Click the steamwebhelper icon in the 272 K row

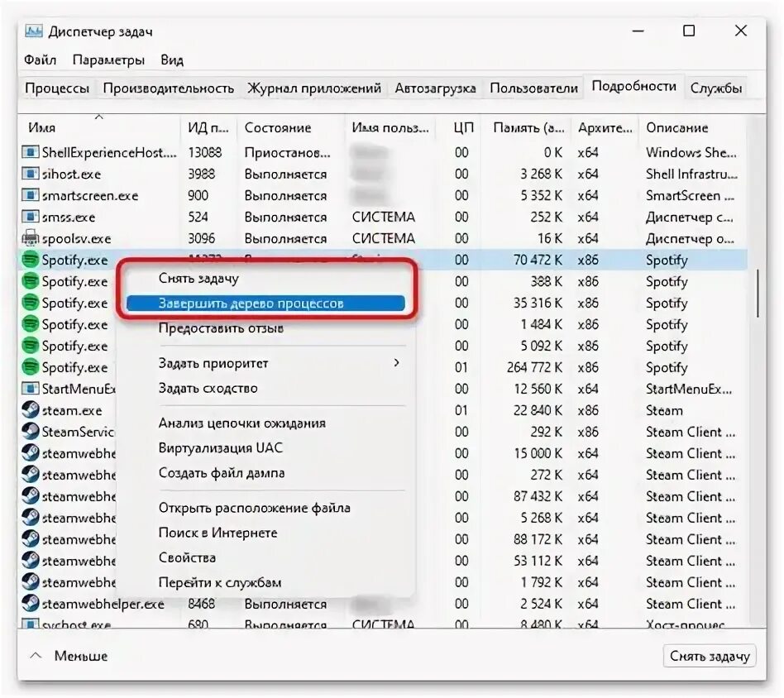pos(31,475)
